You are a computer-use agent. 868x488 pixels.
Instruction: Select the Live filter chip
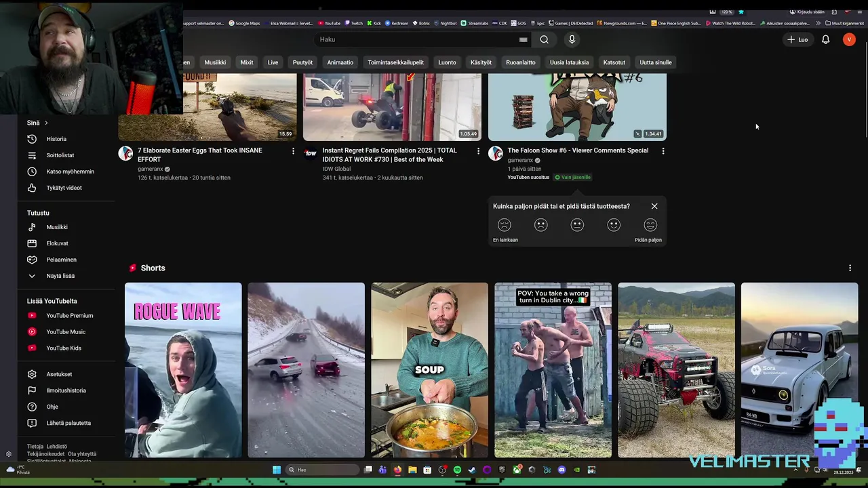pyautogui.click(x=273, y=62)
